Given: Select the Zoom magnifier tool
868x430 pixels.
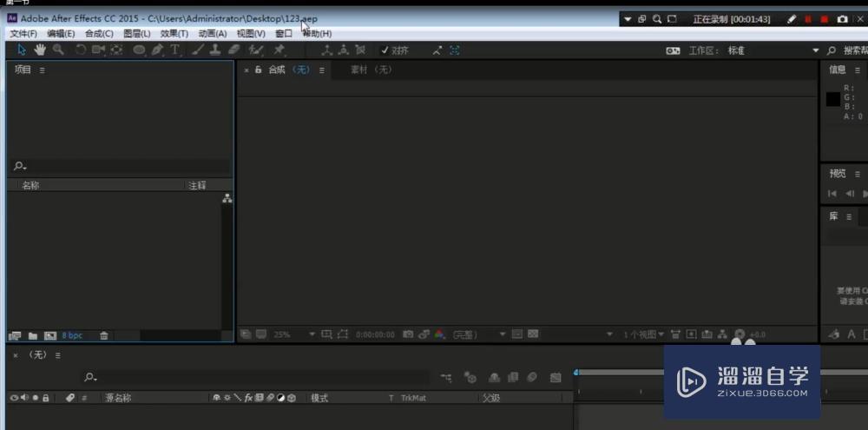Looking at the screenshot, I should (58, 50).
